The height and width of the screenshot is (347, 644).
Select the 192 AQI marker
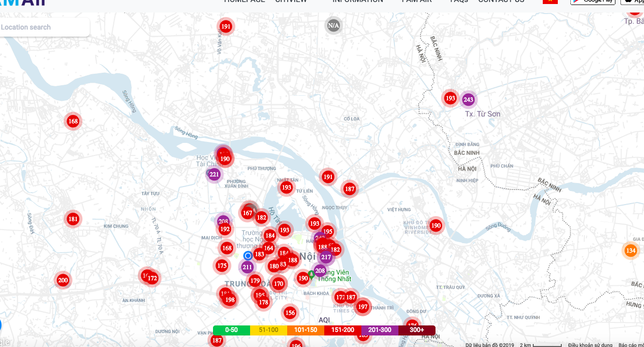pos(225,229)
